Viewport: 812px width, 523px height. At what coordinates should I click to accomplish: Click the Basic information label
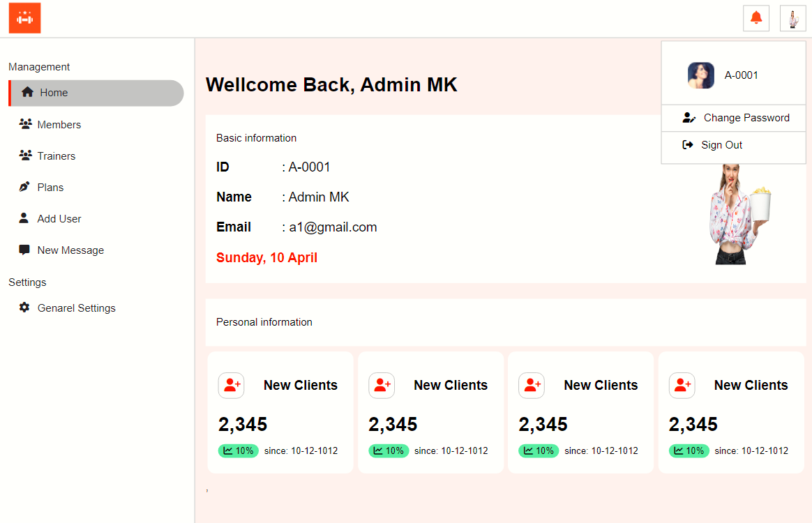tap(256, 138)
